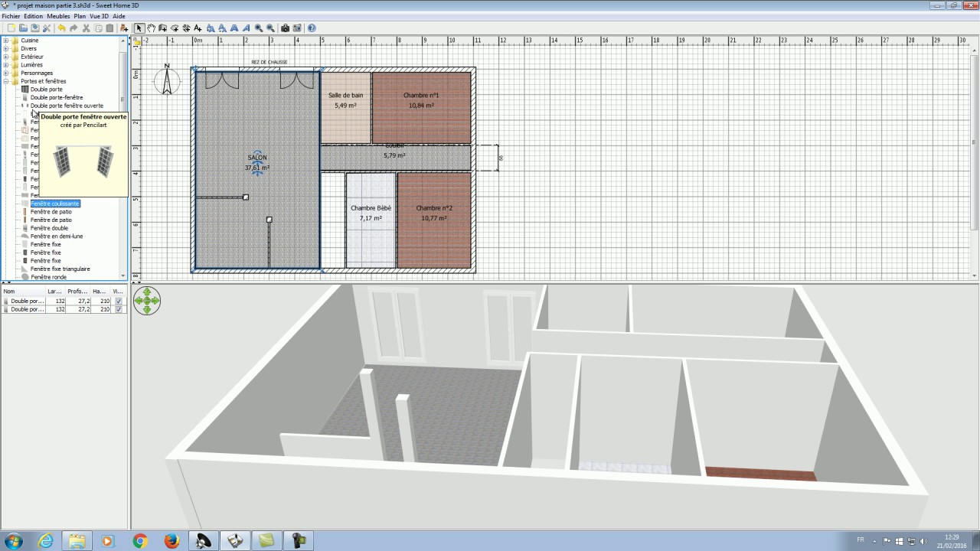Save the home using toolbar icon
980x551 pixels.
point(34,28)
